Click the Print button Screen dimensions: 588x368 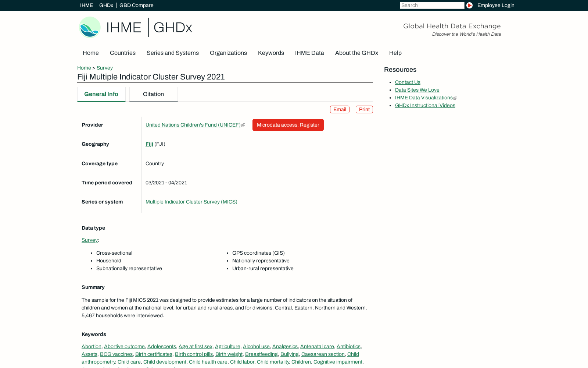[x=364, y=109]
